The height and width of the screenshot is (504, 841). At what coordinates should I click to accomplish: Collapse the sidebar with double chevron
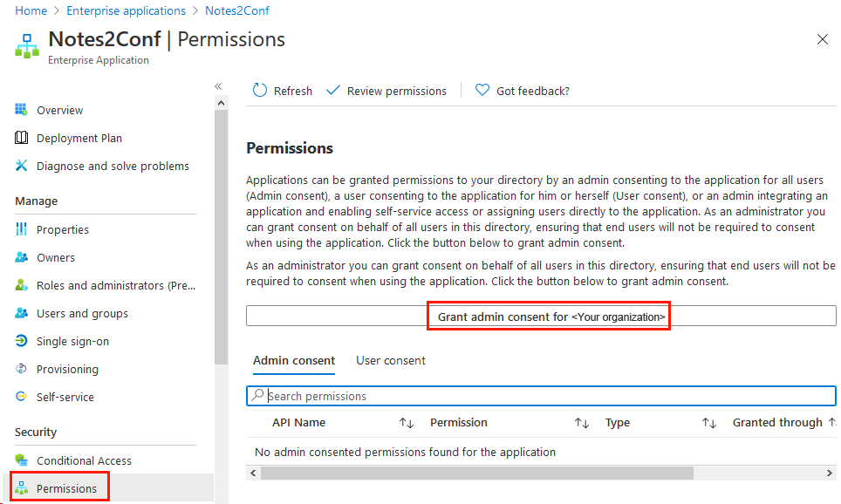click(x=218, y=86)
